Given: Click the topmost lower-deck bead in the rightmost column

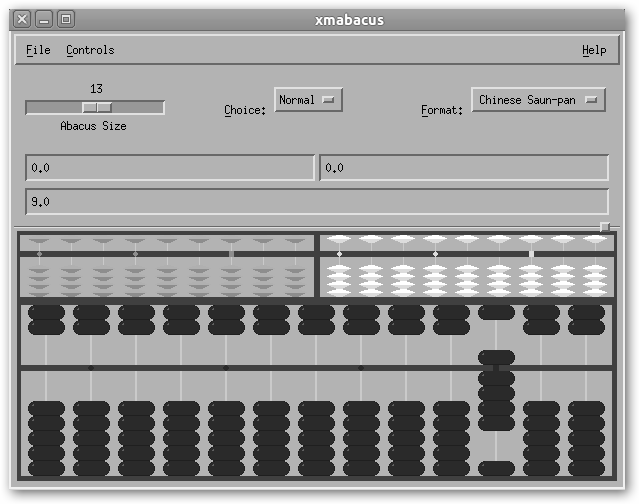Looking at the screenshot, I should coord(587,408).
